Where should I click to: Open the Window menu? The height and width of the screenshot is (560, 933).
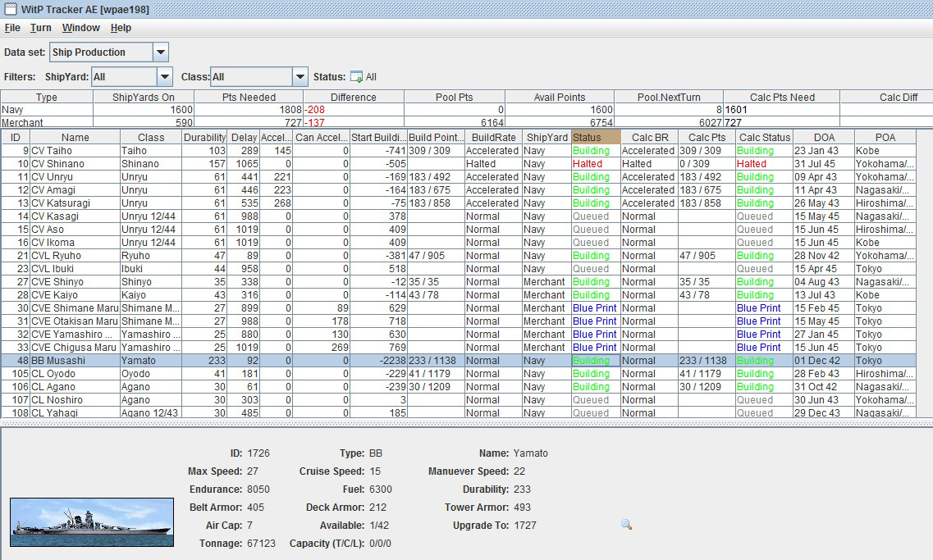(x=81, y=28)
